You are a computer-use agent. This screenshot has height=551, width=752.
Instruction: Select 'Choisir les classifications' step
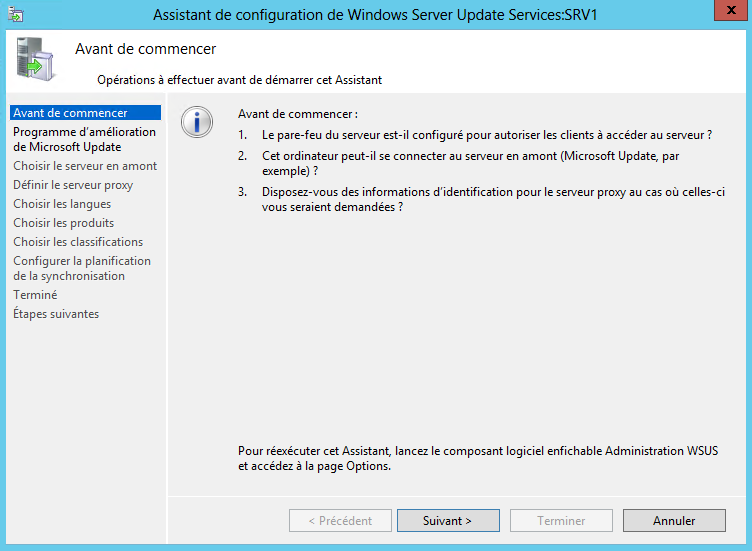coord(78,242)
